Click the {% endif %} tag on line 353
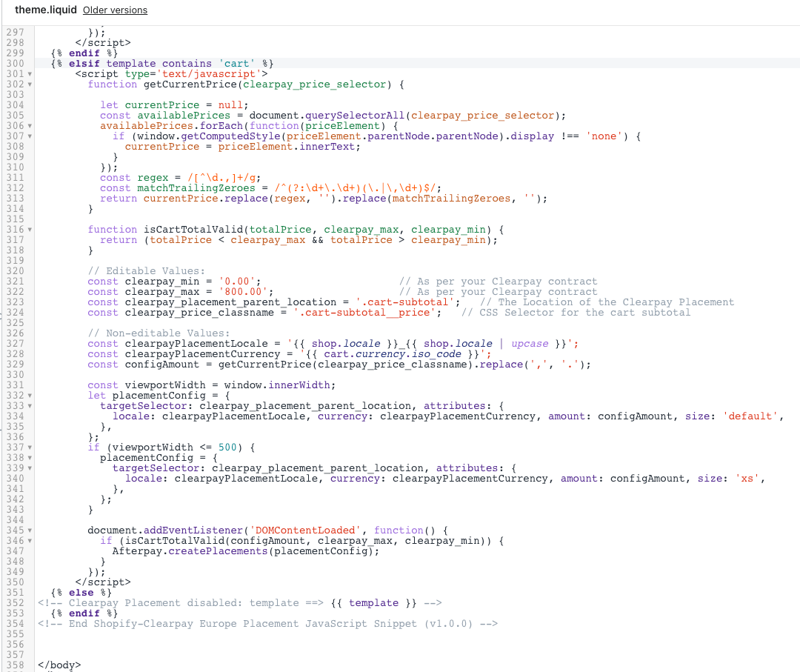Viewport: 800px width, 672px height. click(x=84, y=613)
